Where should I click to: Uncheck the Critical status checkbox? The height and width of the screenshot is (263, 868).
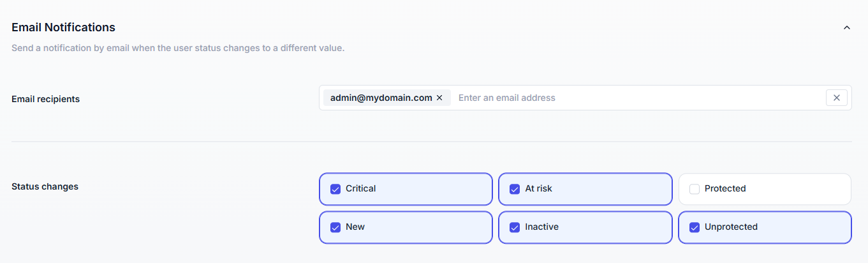(x=335, y=189)
